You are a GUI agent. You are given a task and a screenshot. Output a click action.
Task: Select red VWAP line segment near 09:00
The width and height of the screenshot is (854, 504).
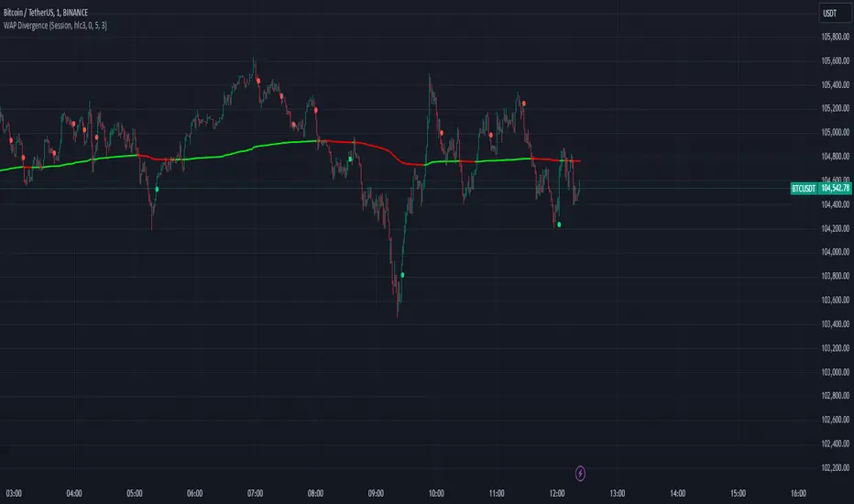[x=376, y=146]
